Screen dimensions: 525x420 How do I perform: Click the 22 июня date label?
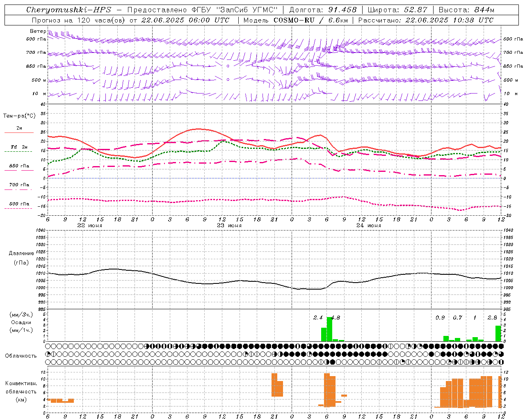pos(90,226)
